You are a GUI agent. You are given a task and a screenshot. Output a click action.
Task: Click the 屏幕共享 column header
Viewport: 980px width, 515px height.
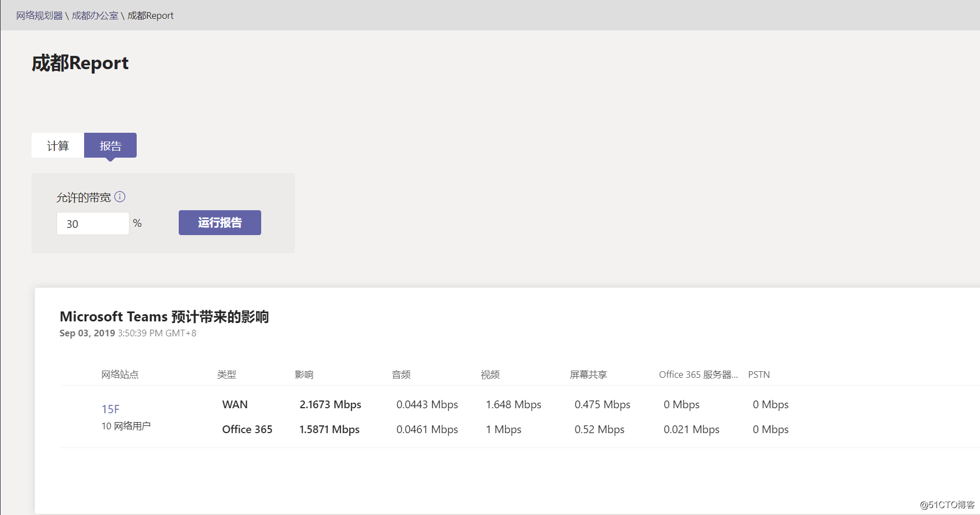tap(589, 374)
